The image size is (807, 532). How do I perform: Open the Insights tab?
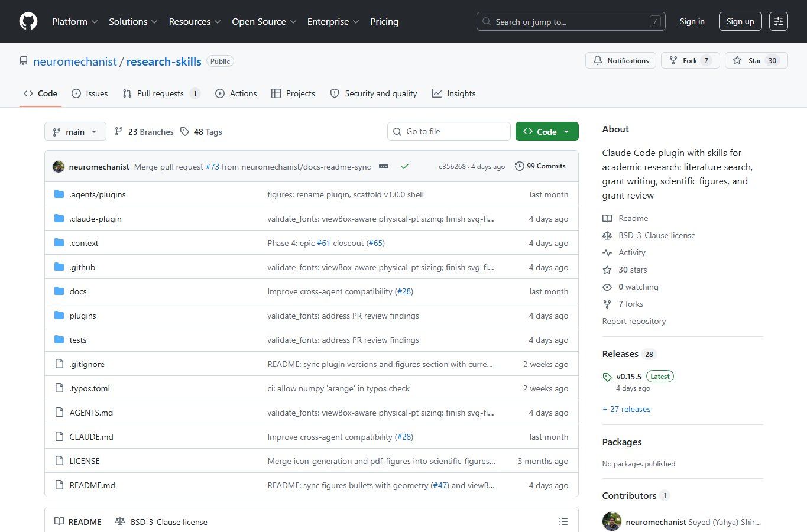(x=454, y=93)
